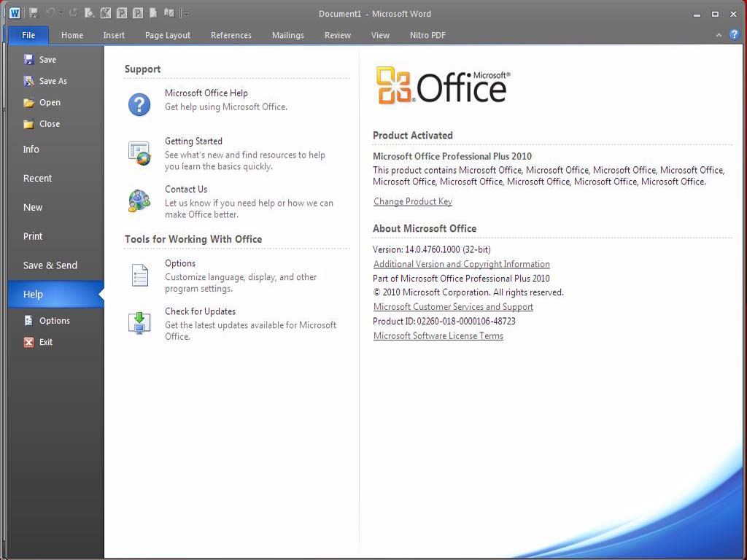Viewport: 747px width, 560px height.
Task: Click the Change Product Key link
Action: tap(413, 201)
